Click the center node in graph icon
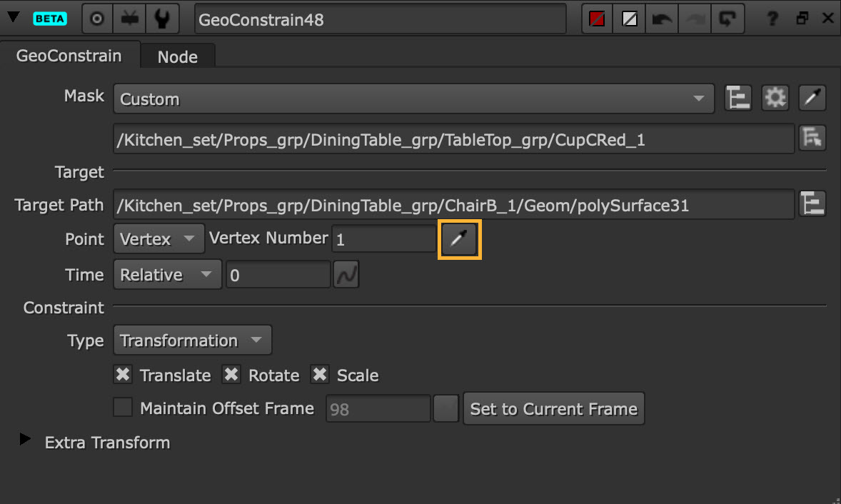Screen dimensions: 841x504 98,19
